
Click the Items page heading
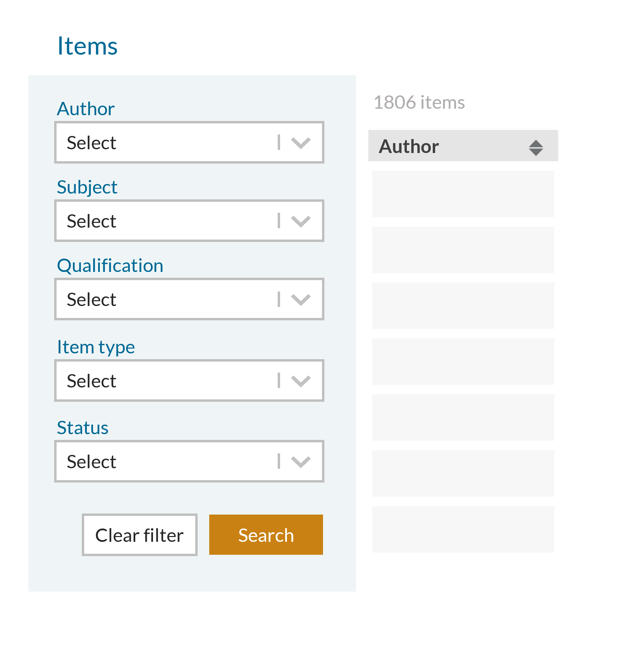[x=87, y=46]
